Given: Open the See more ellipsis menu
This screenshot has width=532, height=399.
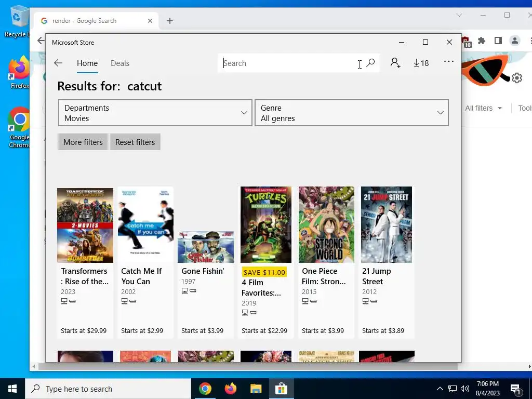Looking at the screenshot, I should pyautogui.click(x=448, y=61).
